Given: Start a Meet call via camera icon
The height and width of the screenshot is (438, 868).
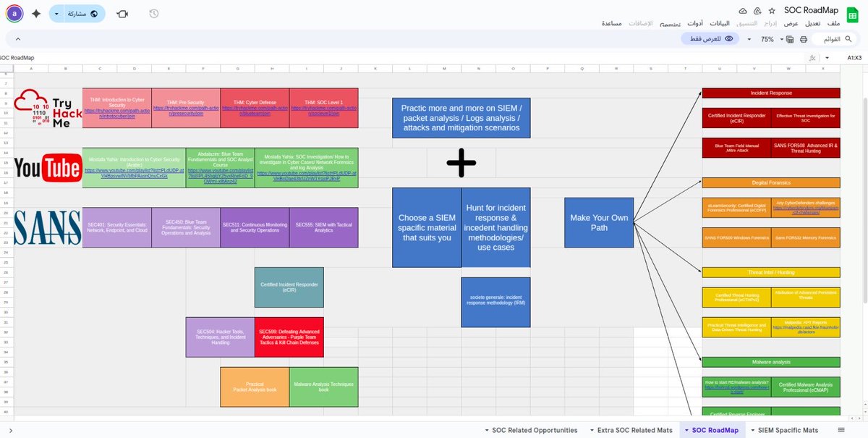Looking at the screenshot, I should [123, 14].
